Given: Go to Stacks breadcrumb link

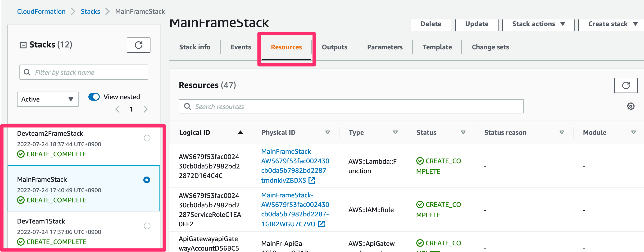Looking at the screenshot, I should pos(90,11).
